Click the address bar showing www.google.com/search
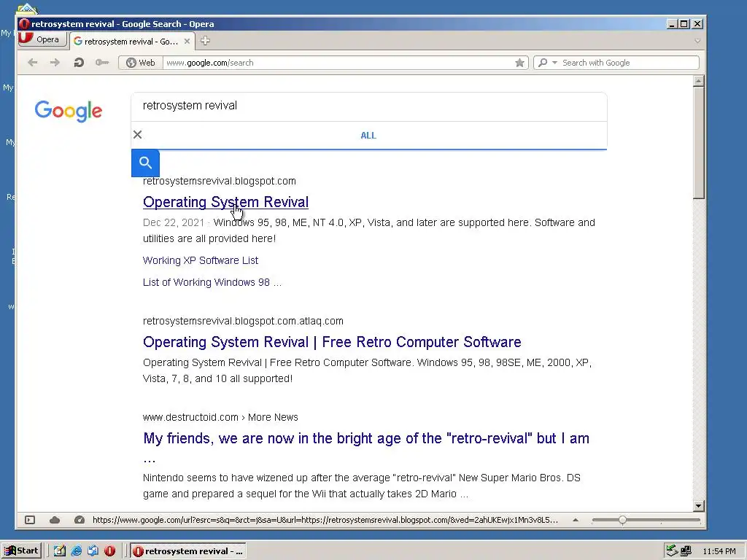This screenshot has height=560, width=747. pos(337,63)
